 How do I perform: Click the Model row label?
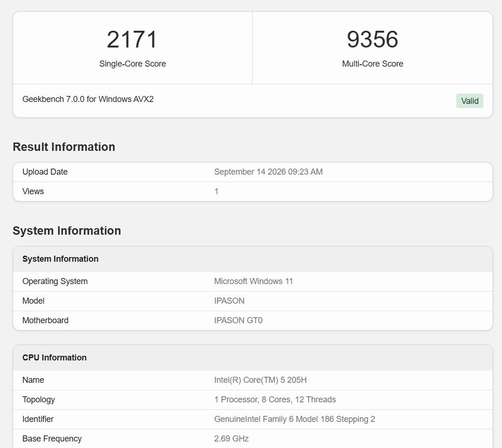tap(33, 301)
